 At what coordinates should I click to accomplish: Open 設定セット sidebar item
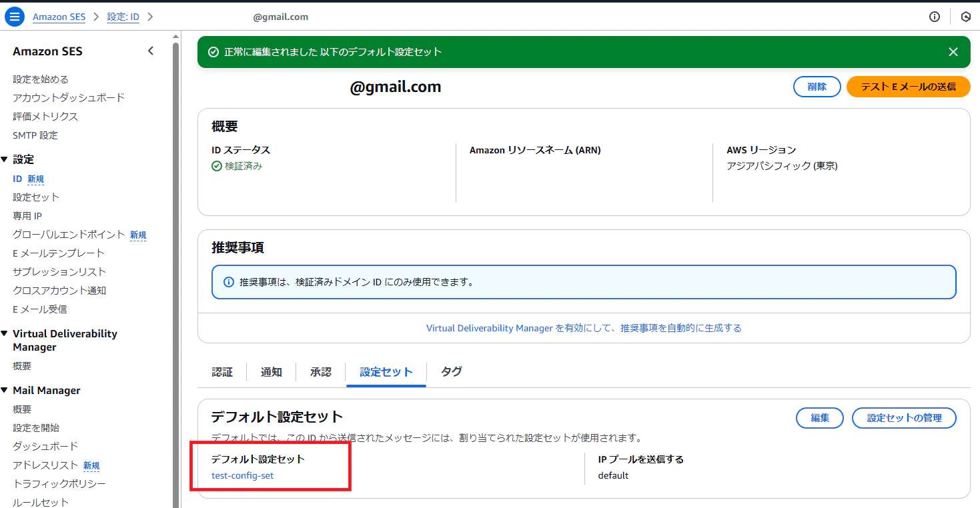[x=36, y=197]
